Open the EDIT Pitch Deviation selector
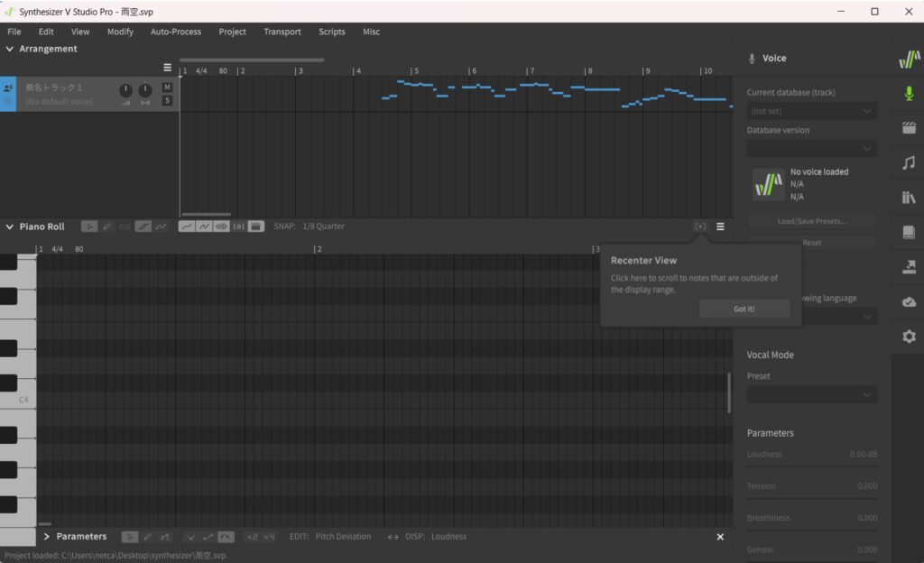Screen dimensions: 924x563 tap(330, 537)
